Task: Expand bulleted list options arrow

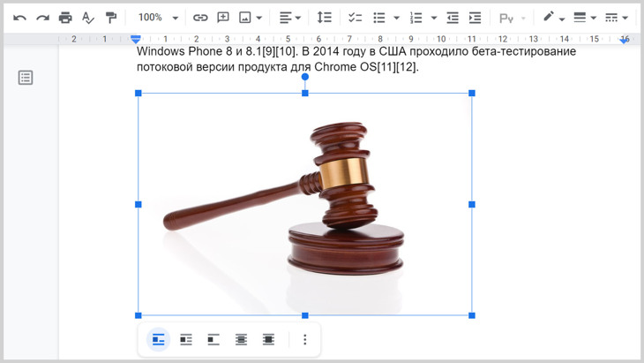Action: (x=396, y=18)
